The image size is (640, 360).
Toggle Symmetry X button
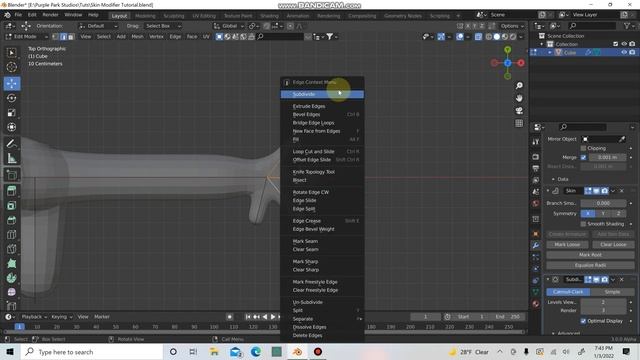[588, 213]
